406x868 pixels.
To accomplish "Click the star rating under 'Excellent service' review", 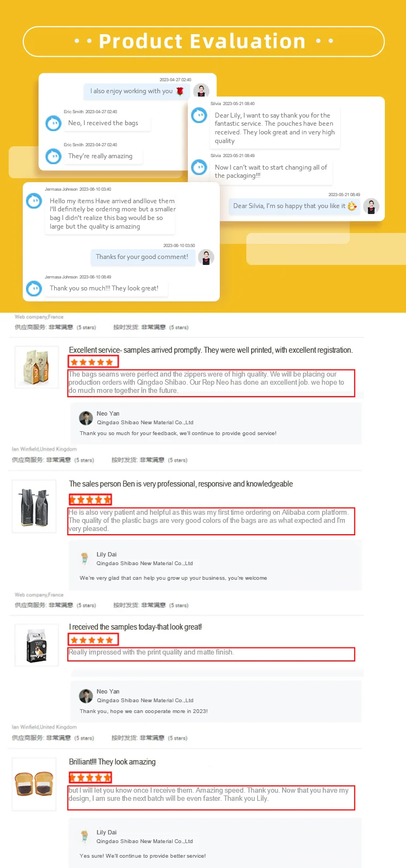I will point(93,362).
